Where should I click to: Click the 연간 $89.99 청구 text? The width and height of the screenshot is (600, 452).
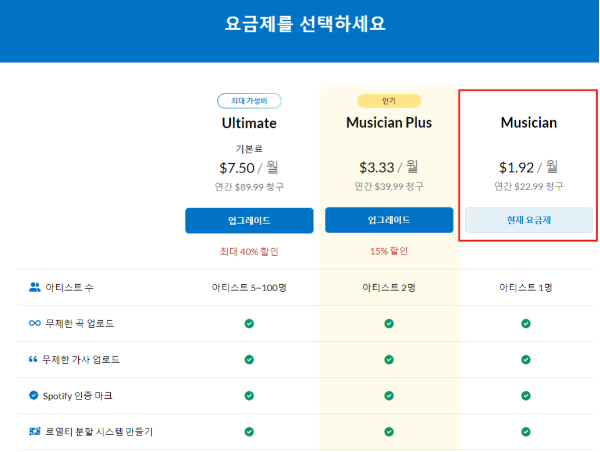[x=249, y=187]
